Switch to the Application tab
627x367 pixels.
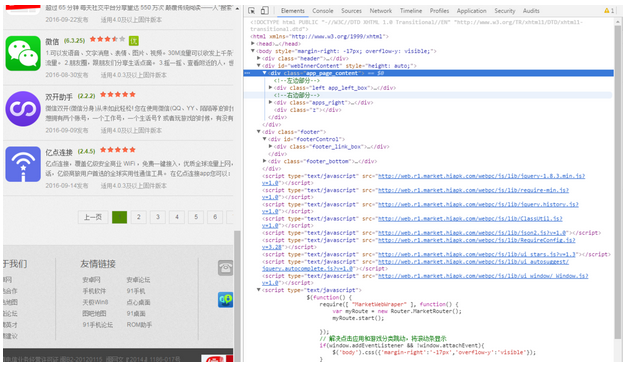[471, 11]
